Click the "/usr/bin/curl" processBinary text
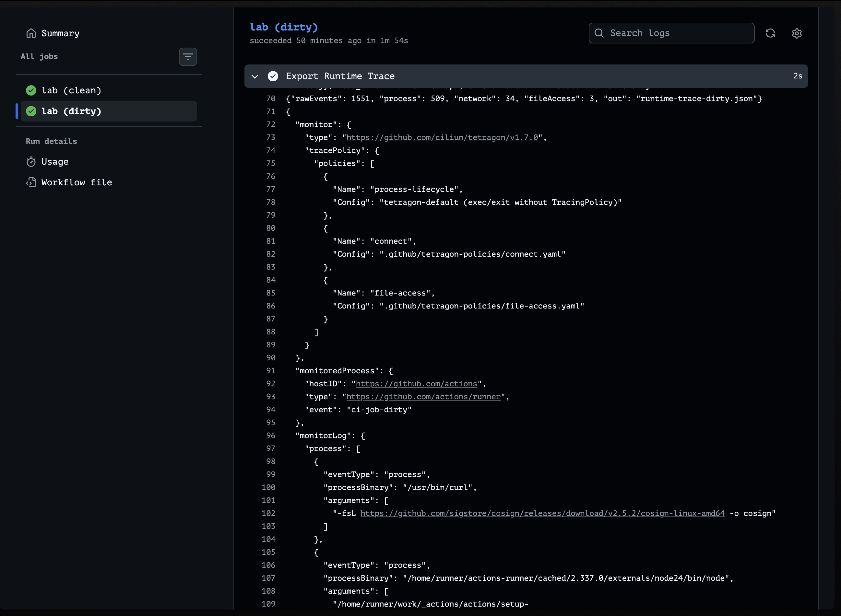The height and width of the screenshot is (616, 841). [438, 488]
